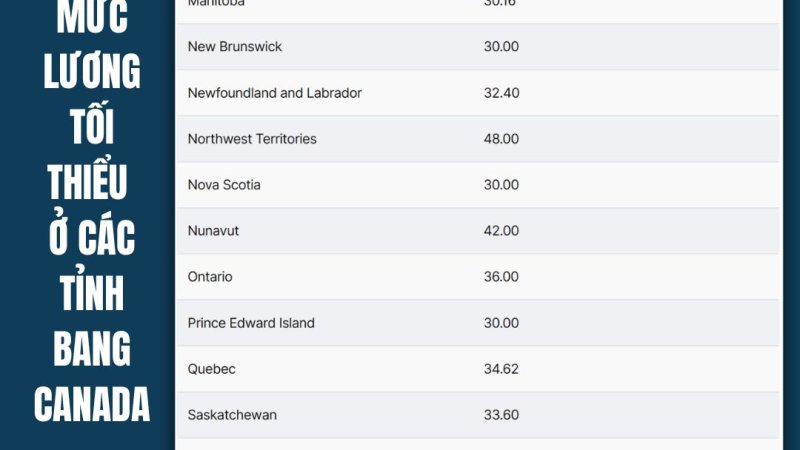Click the Prince Edward Island label
This screenshot has width=800, height=450.
click(251, 323)
